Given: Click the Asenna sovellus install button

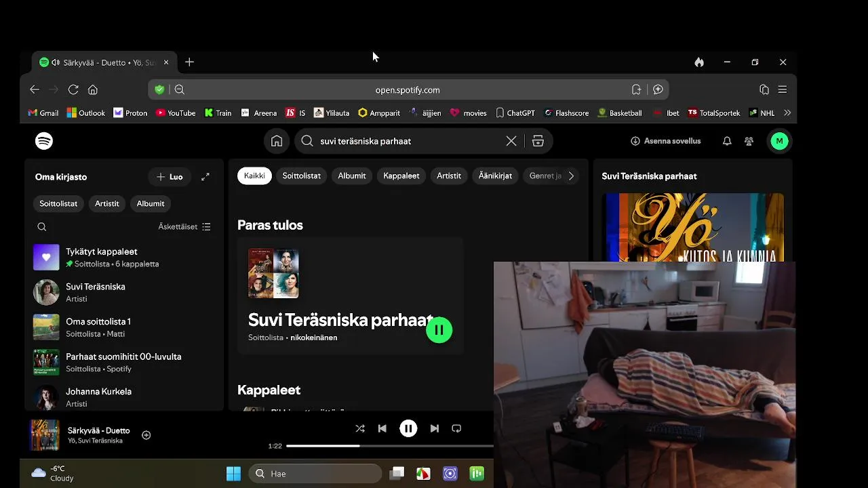Looking at the screenshot, I should (x=666, y=141).
